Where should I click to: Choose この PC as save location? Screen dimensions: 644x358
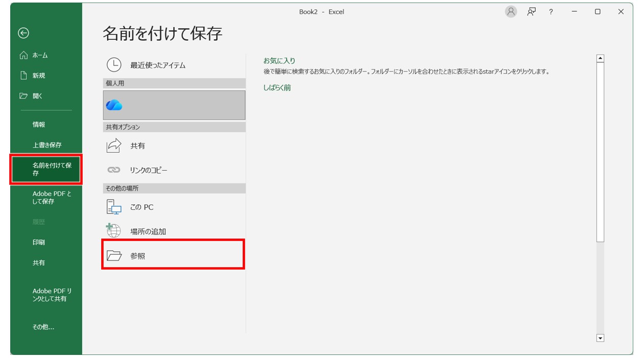tap(174, 207)
